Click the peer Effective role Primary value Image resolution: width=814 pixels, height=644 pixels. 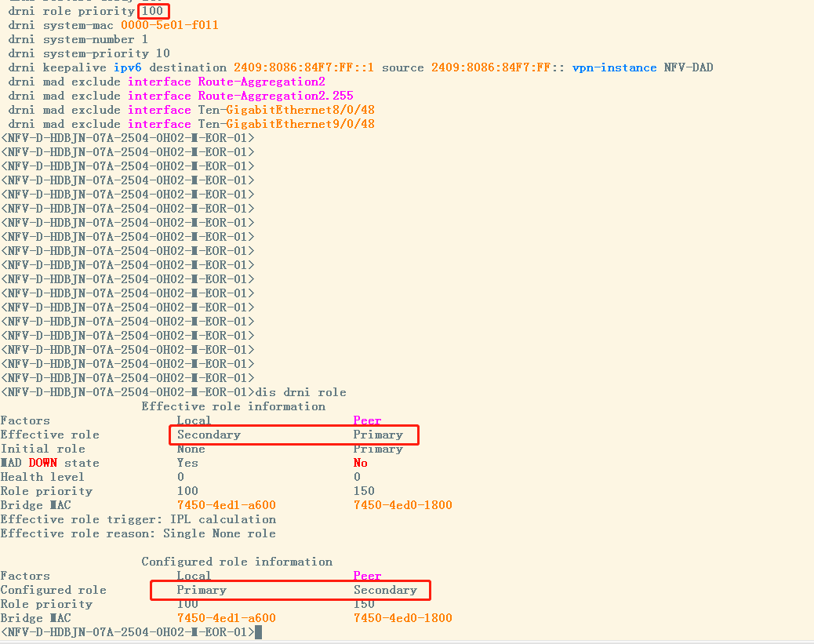pos(378,435)
